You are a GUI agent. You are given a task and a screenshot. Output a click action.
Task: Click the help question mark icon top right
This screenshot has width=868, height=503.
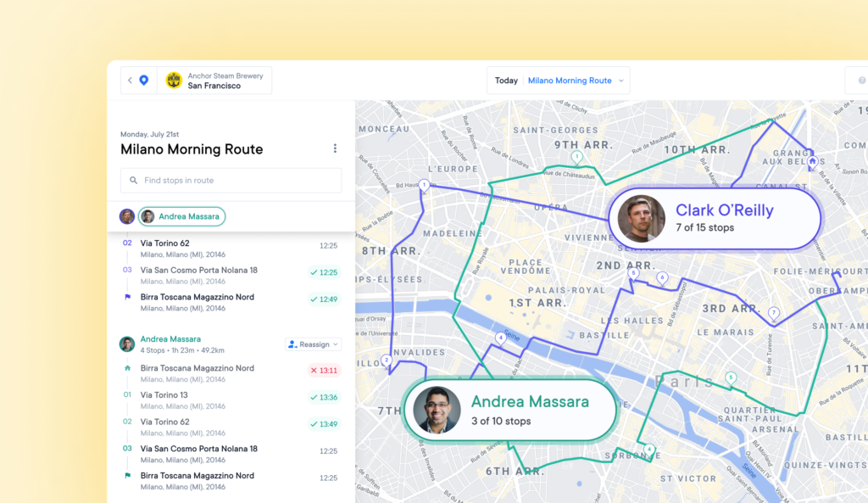click(862, 80)
